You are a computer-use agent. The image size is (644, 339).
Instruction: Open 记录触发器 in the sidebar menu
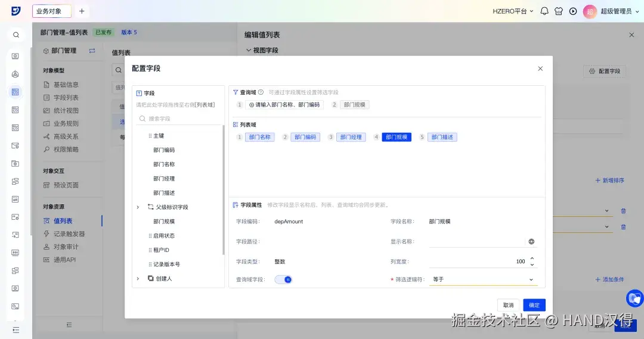tap(69, 234)
